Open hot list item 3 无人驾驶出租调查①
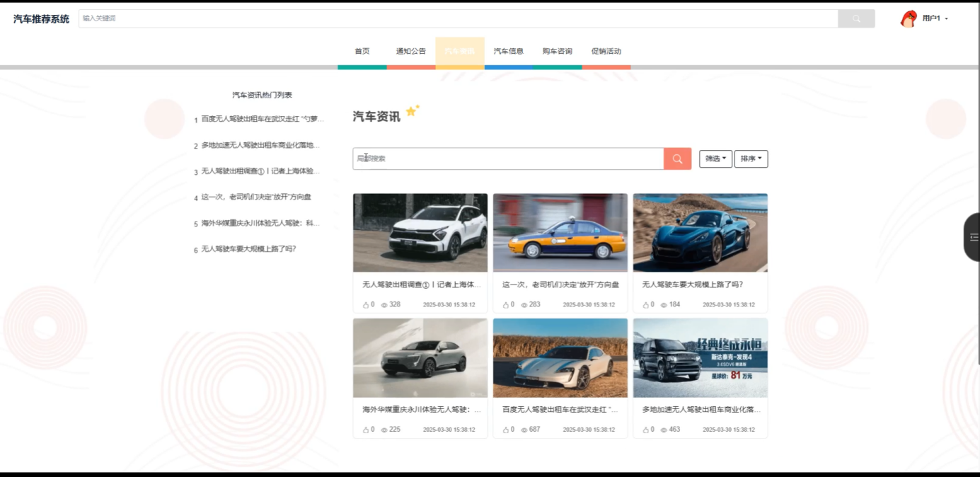Viewport: 980px width, 477px height. point(260,171)
